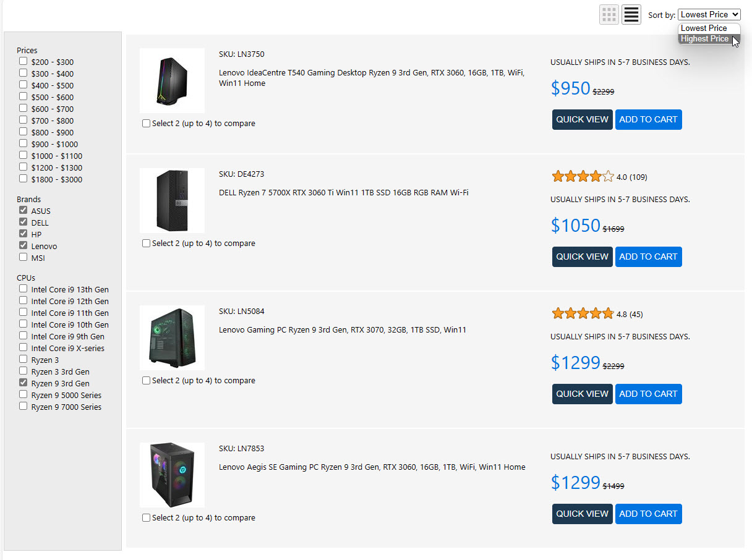Choose Highest Price sort option
The height and width of the screenshot is (560, 752).
coord(704,39)
